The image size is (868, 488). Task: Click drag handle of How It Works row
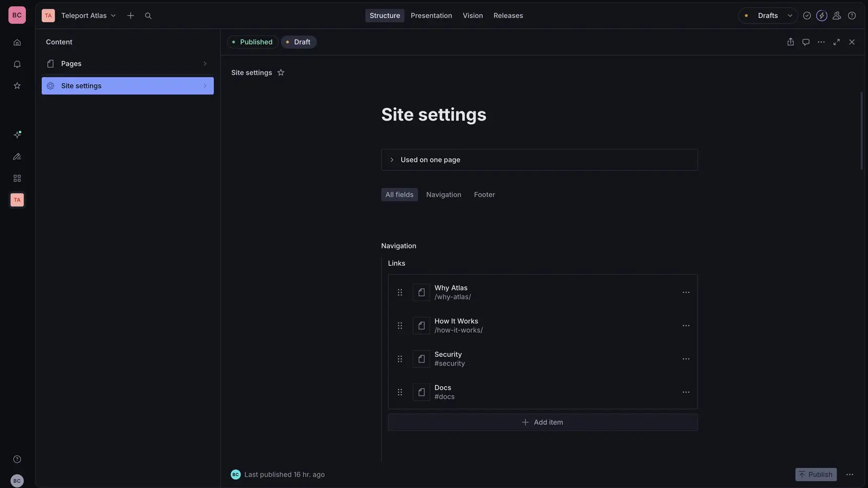click(x=400, y=326)
